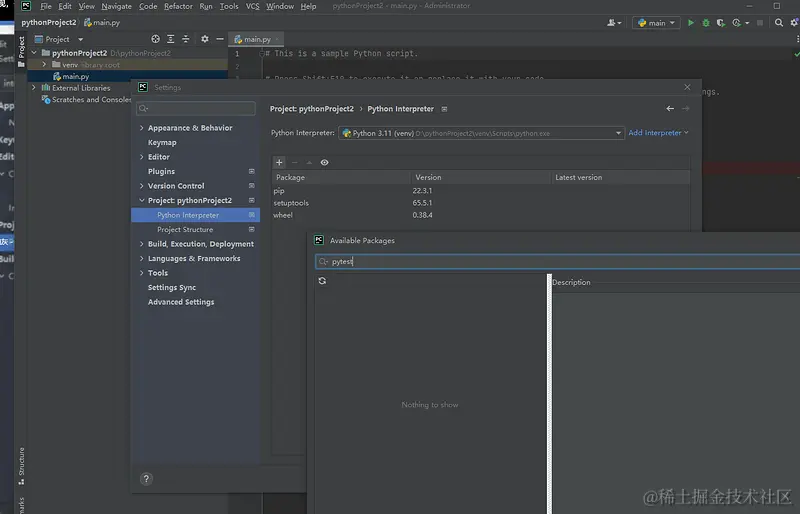Reload the available packages list
800x514 pixels.
tap(322, 281)
